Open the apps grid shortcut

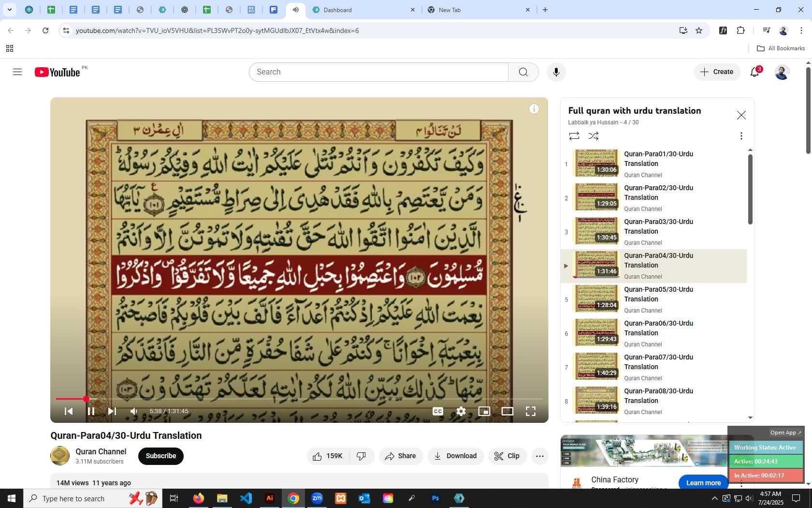10,48
